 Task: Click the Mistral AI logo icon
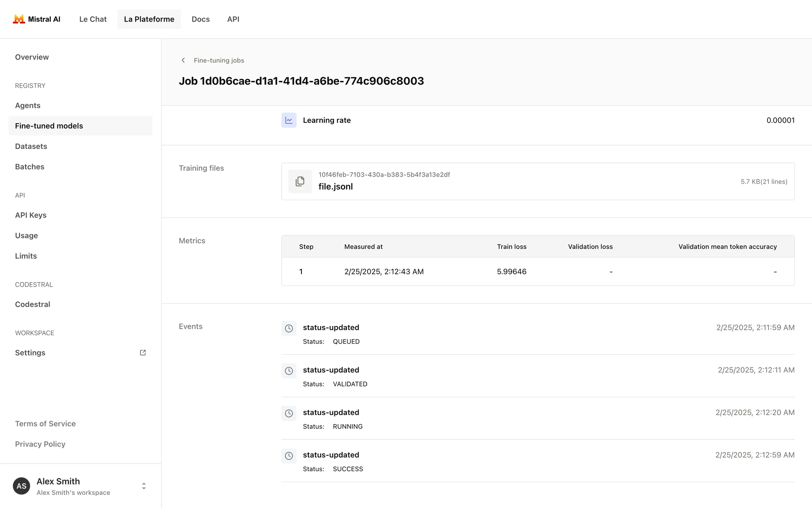[x=19, y=19]
